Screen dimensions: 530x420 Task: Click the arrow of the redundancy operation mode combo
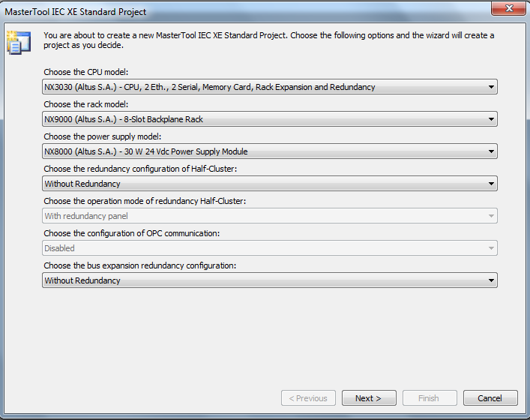coord(491,216)
